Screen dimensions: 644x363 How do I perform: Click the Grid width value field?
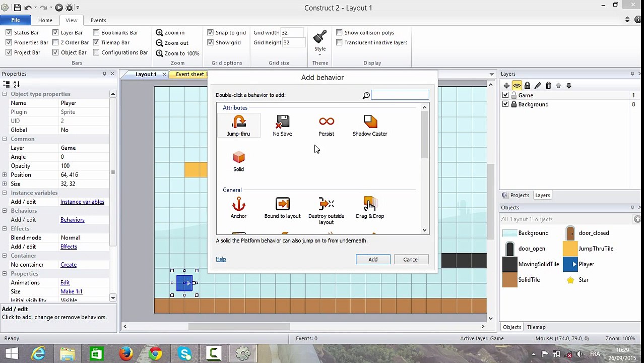pyautogui.click(x=293, y=33)
